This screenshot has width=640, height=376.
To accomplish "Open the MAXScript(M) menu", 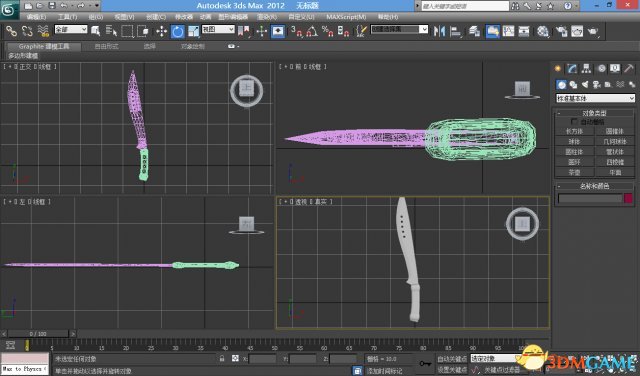I will click(x=346, y=17).
